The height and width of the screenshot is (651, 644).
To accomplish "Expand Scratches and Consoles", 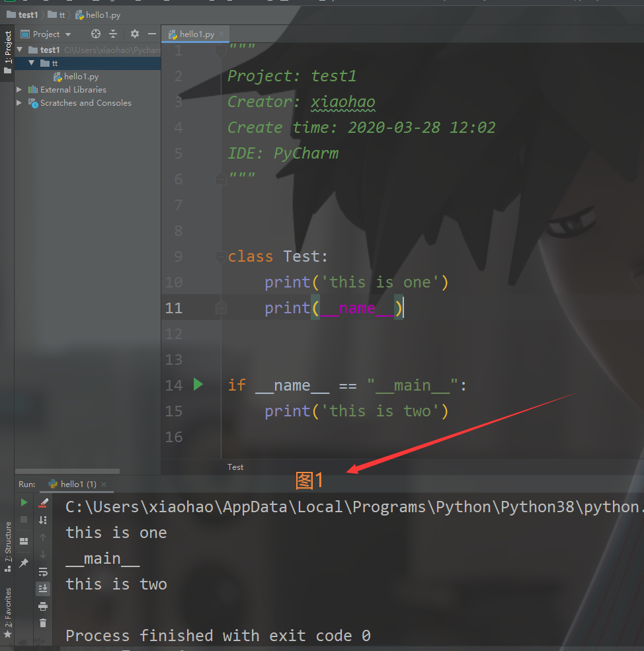I will coord(20,102).
